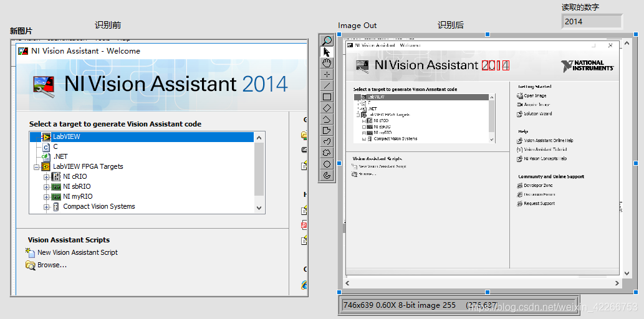Select the Freehand Region tool
Image resolution: width=644 pixels, height=319 pixels.
point(327,153)
